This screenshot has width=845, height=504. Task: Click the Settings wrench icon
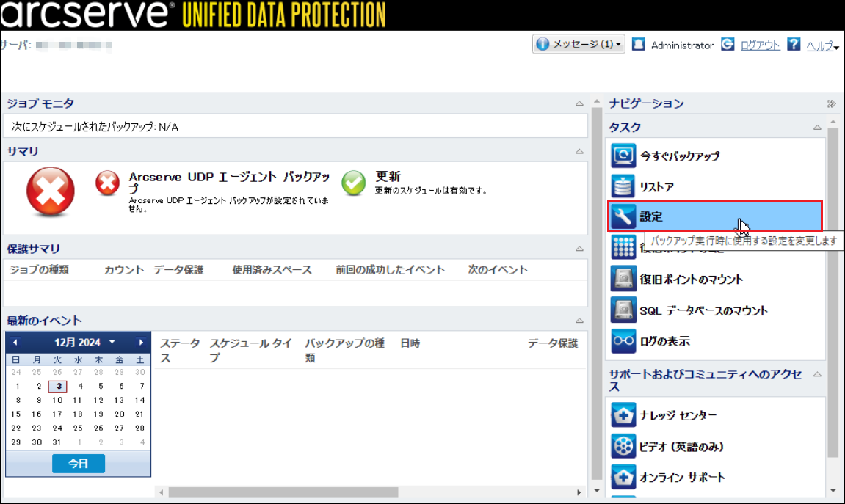pyautogui.click(x=623, y=216)
